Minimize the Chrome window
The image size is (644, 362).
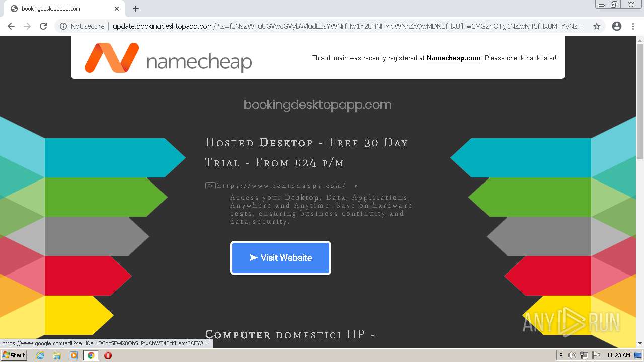(x=601, y=5)
